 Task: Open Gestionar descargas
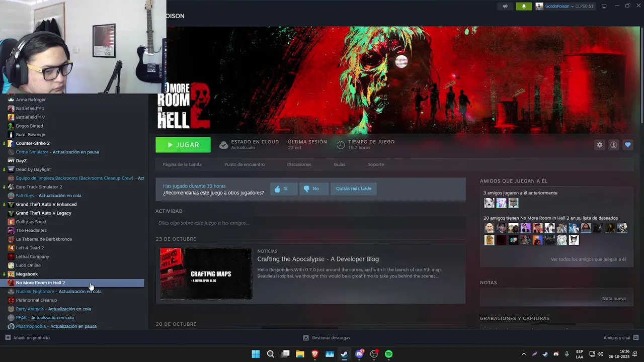(x=327, y=338)
